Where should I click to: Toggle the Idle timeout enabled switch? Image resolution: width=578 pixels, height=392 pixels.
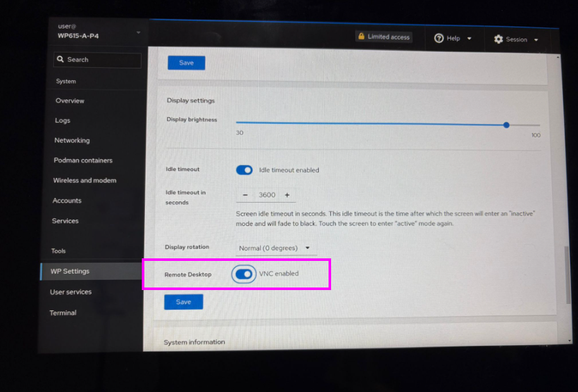click(x=244, y=170)
